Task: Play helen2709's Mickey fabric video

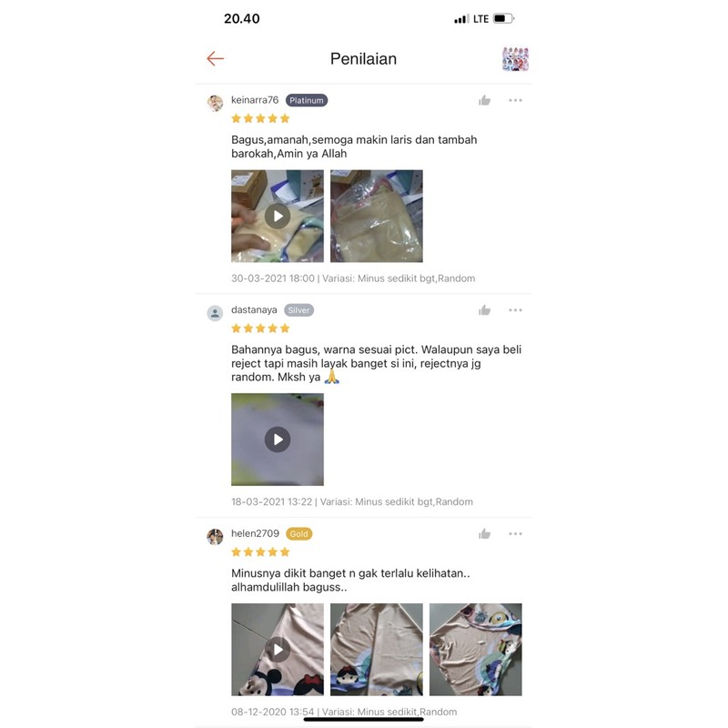Action: pyautogui.click(x=278, y=649)
